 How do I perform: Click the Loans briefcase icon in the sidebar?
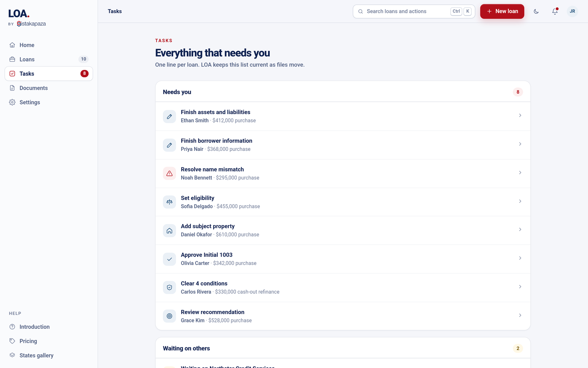click(x=12, y=59)
